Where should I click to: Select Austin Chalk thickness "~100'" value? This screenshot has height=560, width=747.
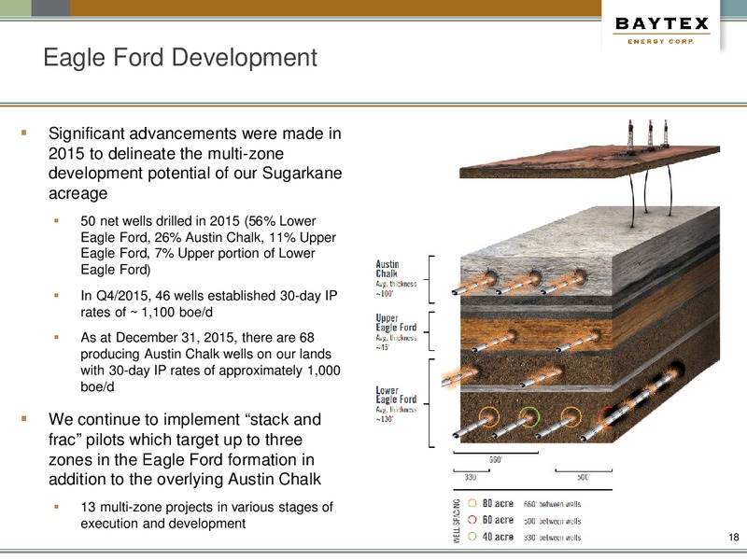click(x=385, y=293)
